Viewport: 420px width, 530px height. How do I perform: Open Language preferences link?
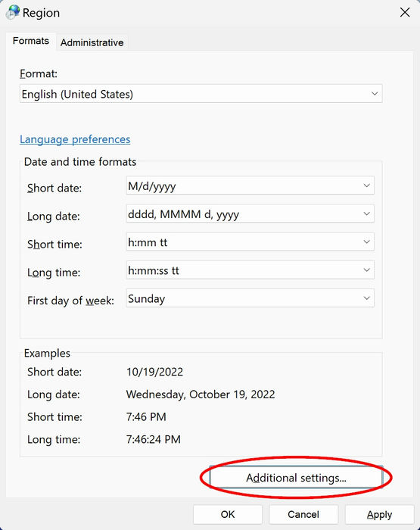click(x=75, y=139)
